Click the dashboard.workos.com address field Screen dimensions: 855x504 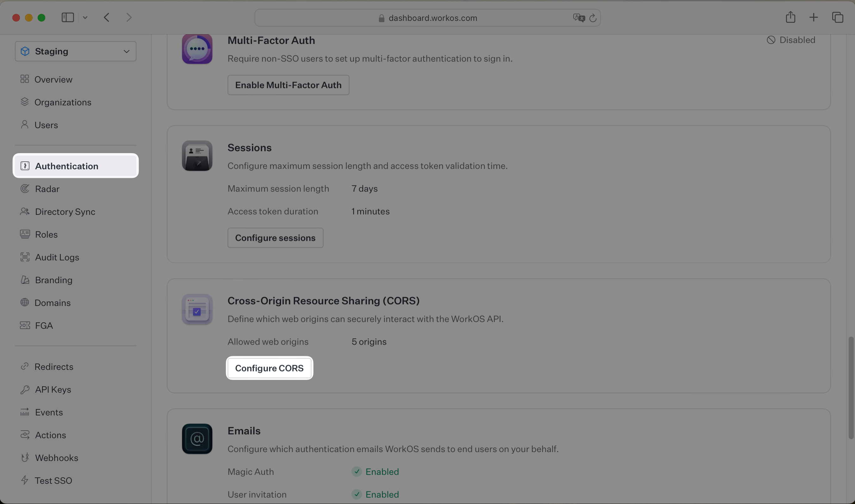432,18
